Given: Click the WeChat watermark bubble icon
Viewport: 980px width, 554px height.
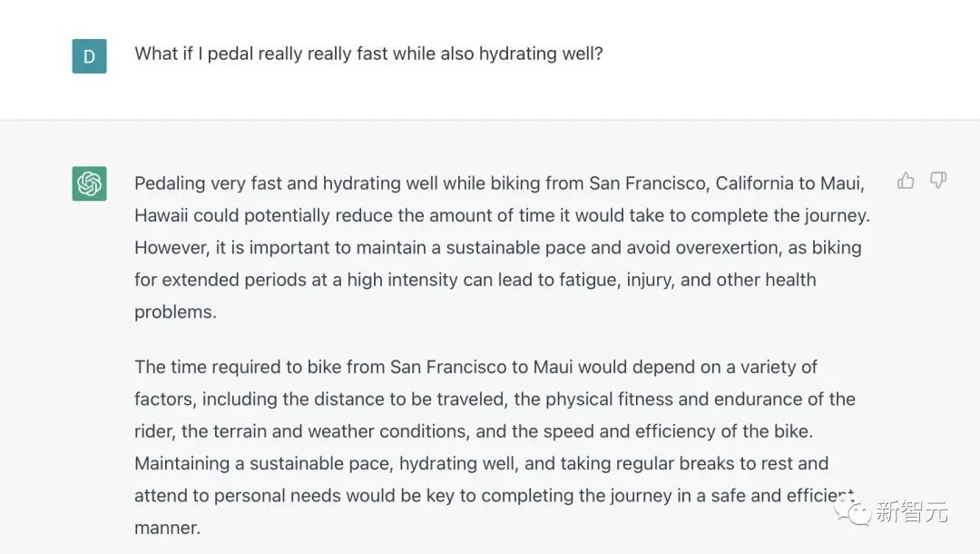Looking at the screenshot, I should (851, 511).
